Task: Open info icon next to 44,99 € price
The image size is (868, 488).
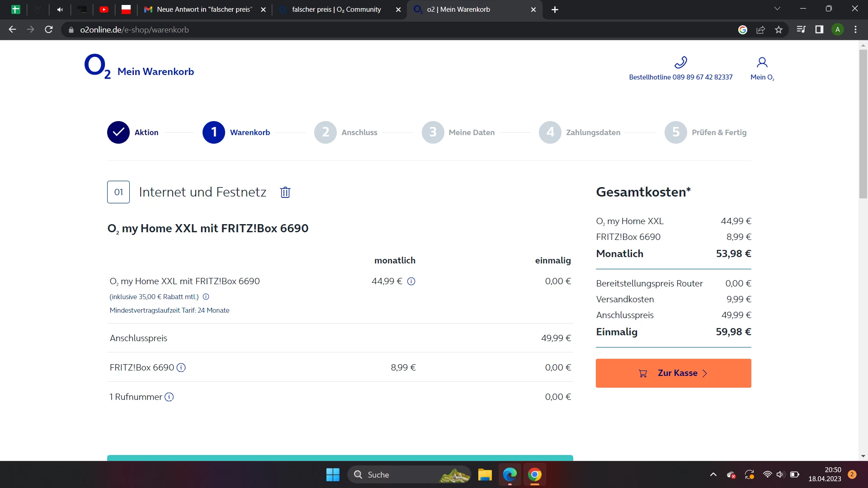Action: pos(411,282)
